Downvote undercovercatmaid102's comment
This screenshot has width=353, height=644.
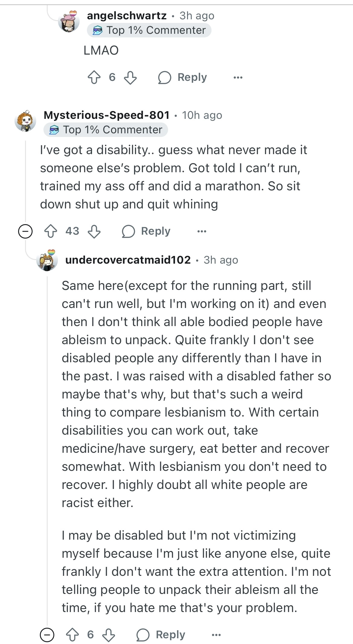(109, 635)
